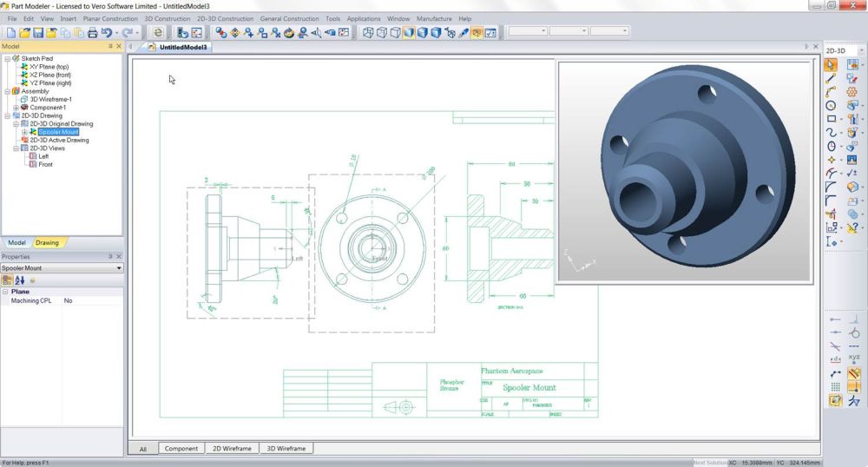Open the File menu
Viewport: 868px width, 467px height.
click(12, 18)
